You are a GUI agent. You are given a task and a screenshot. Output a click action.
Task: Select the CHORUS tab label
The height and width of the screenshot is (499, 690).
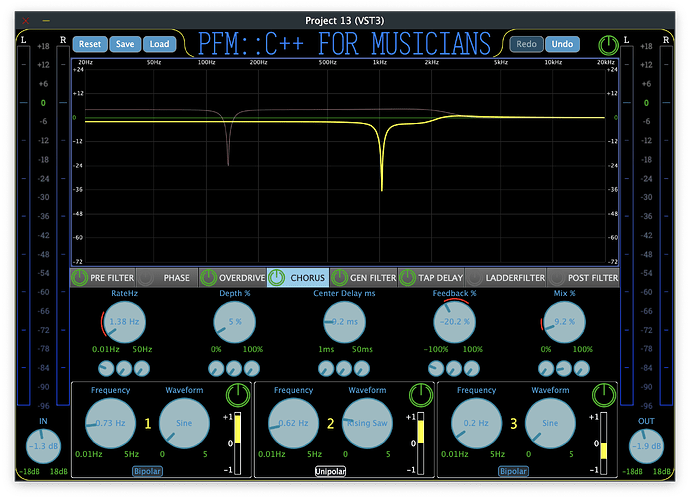pyautogui.click(x=307, y=278)
